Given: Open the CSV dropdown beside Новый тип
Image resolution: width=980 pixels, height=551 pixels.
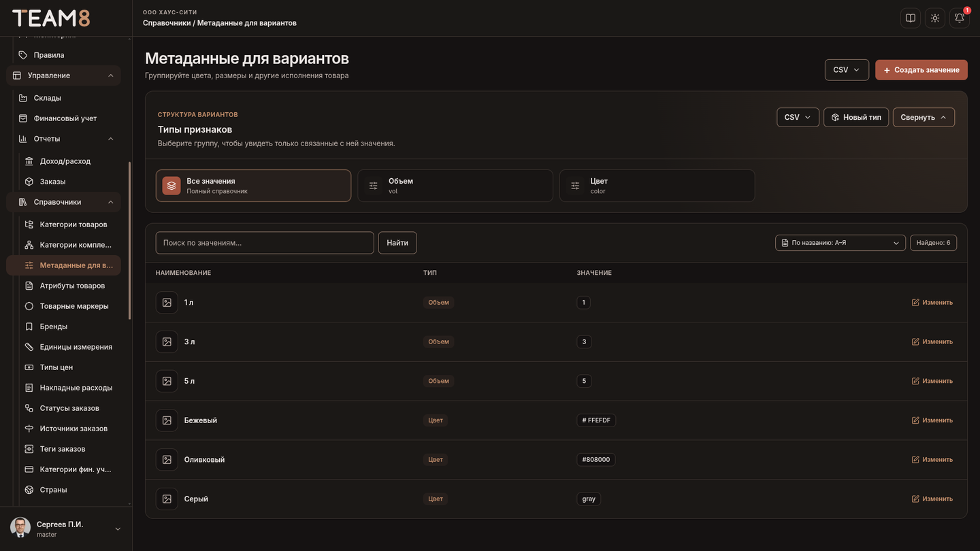Looking at the screenshot, I should click(798, 117).
